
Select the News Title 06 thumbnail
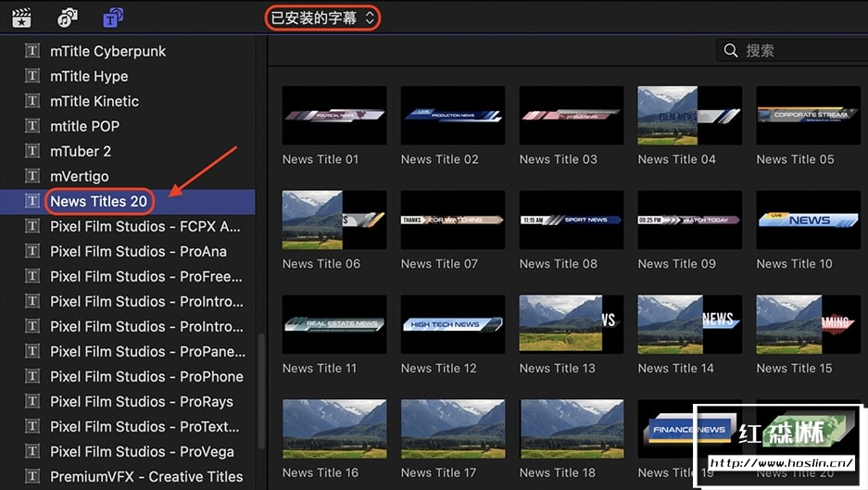click(x=334, y=220)
